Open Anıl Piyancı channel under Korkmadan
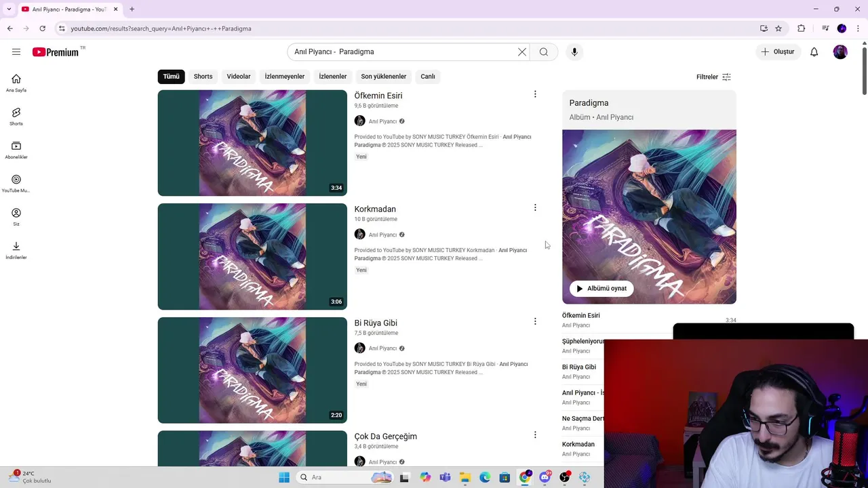The image size is (868, 488). (x=382, y=235)
